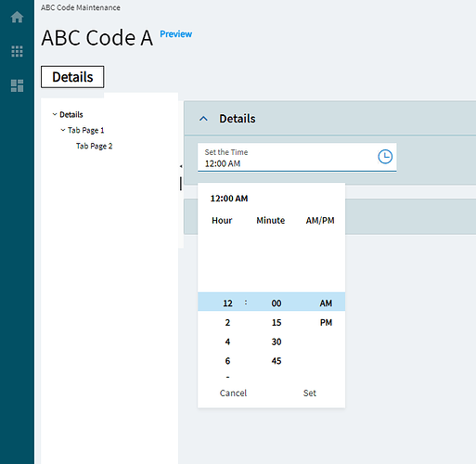Choose PM in the AM/PM column
This screenshot has height=464, width=476.
326,322
